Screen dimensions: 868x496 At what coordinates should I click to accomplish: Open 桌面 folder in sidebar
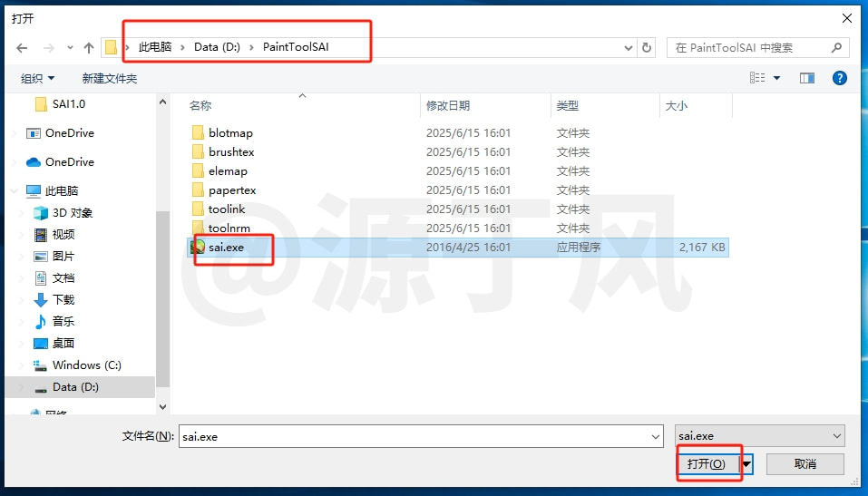tap(63, 344)
